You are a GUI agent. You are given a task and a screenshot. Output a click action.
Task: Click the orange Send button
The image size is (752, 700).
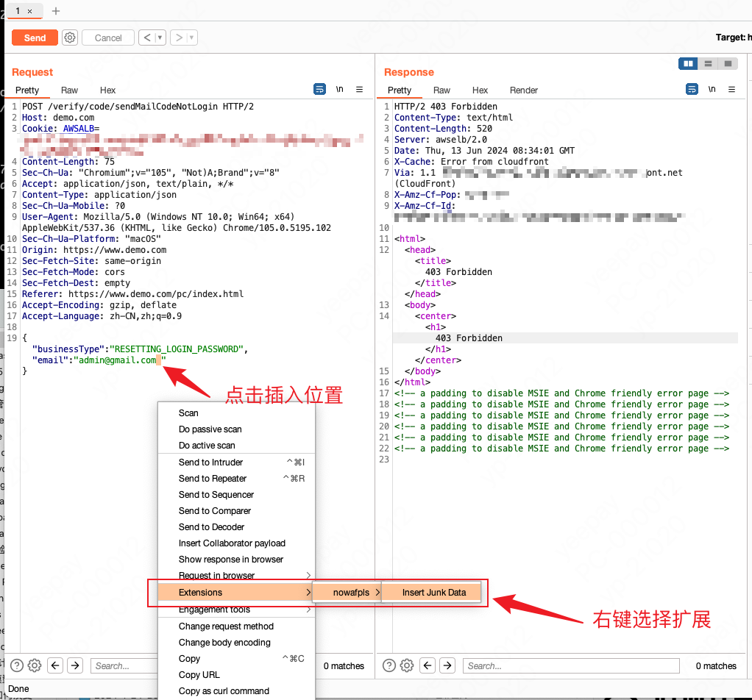(x=35, y=37)
